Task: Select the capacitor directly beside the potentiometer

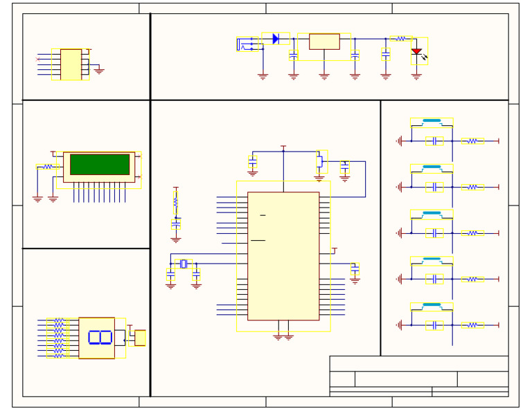Action: (345, 167)
